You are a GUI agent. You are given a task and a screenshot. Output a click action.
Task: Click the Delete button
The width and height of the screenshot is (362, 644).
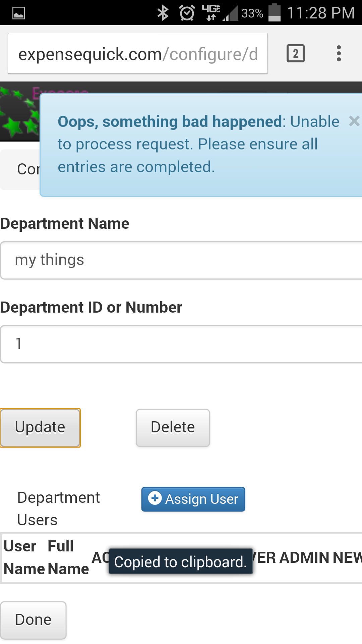[x=173, y=428]
